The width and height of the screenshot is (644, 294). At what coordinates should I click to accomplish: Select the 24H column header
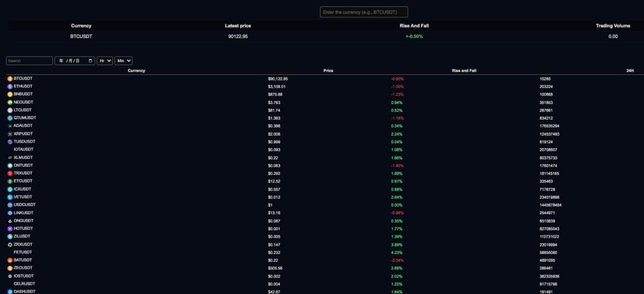[630, 71]
